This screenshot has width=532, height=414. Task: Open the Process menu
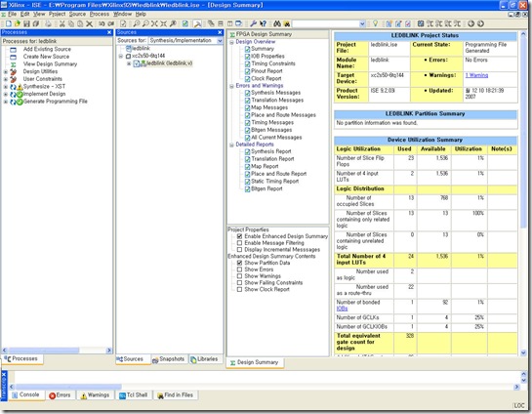point(100,14)
